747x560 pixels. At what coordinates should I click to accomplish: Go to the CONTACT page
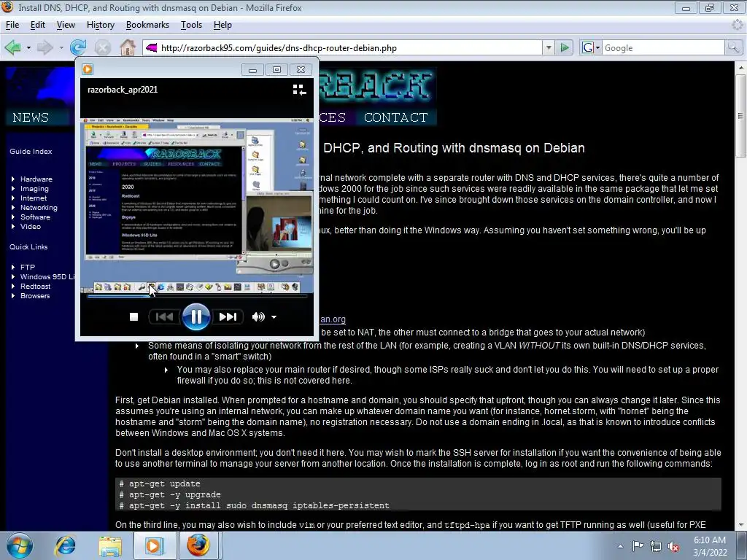pyautogui.click(x=395, y=117)
